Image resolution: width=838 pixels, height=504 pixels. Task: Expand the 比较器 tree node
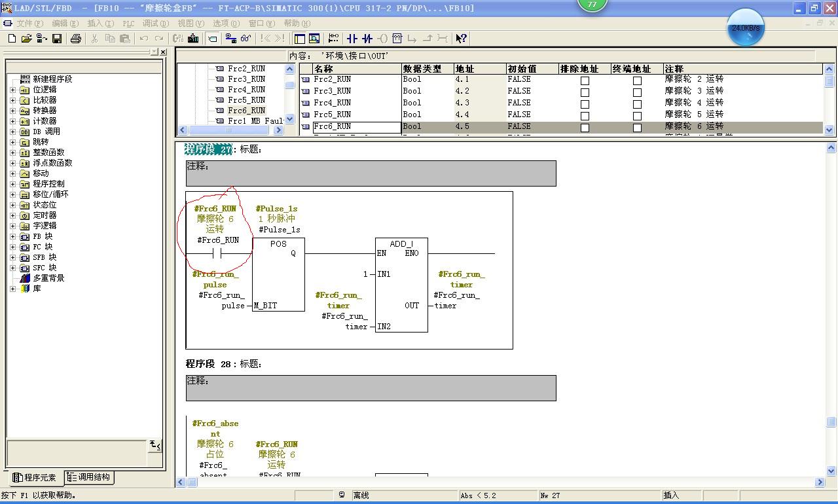click(x=12, y=100)
